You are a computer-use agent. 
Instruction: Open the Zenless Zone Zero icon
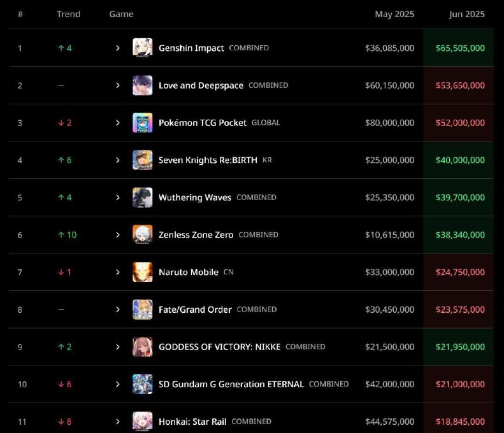(142, 235)
